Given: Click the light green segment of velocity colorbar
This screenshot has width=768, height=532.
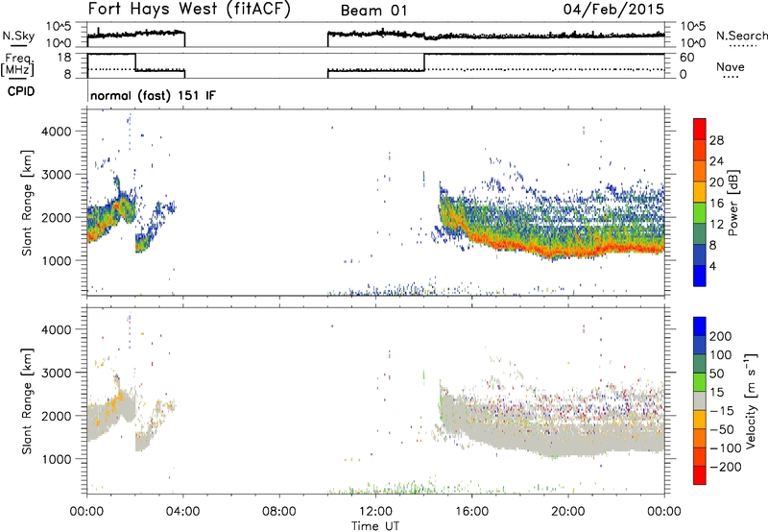Looking at the screenshot, I should [x=700, y=383].
